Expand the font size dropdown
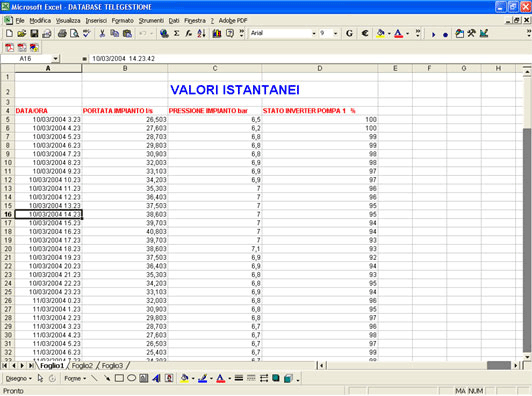The image size is (532, 396). pyautogui.click(x=335, y=33)
